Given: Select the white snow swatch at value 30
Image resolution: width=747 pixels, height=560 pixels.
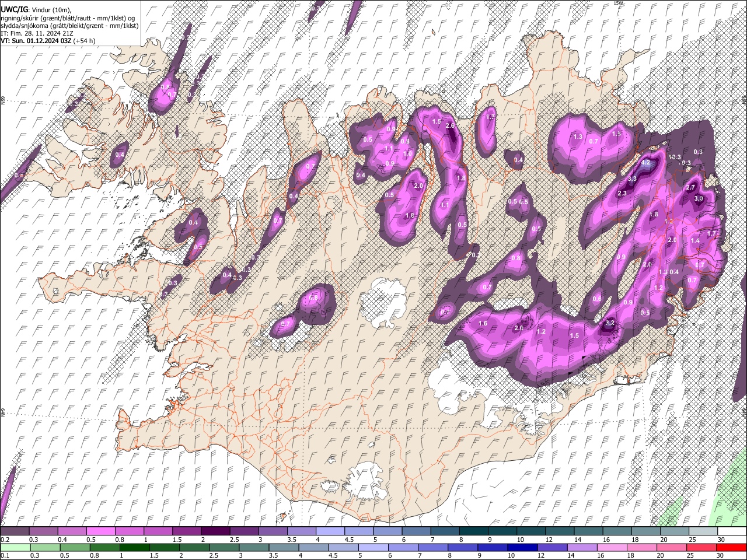Looking at the screenshot, I should pyautogui.click(x=732, y=531).
